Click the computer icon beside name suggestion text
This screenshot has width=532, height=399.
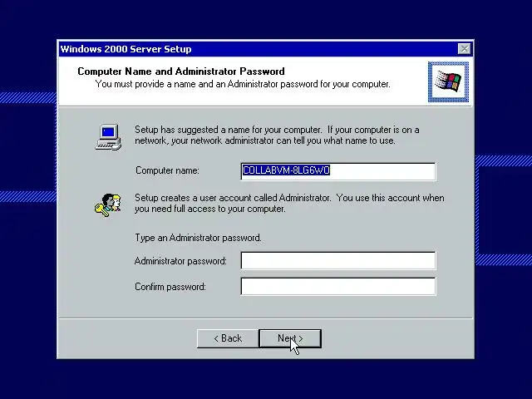coord(108,136)
